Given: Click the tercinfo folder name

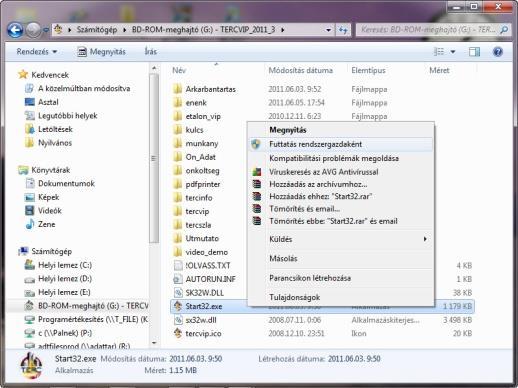Looking at the screenshot, I should coord(199,198).
